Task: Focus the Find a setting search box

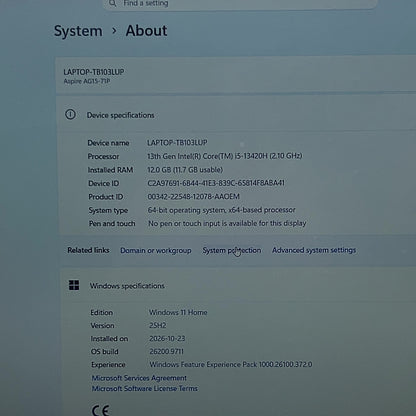Action: pos(240,4)
